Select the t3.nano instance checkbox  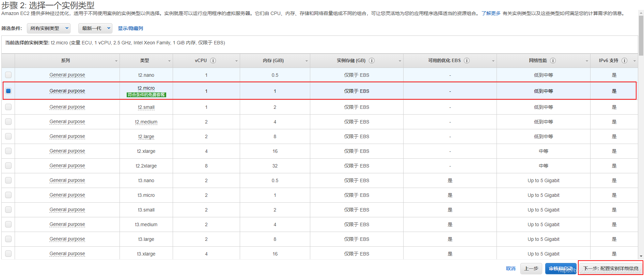(x=9, y=180)
